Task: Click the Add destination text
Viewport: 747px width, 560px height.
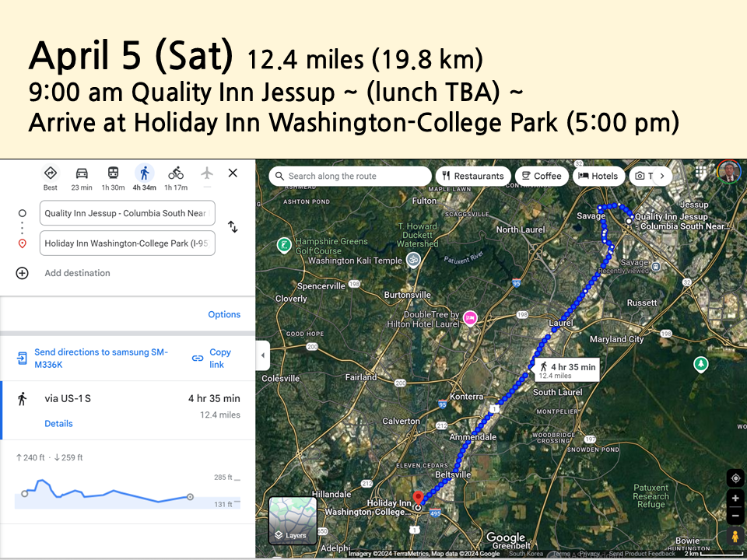Action: pos(77,273)
